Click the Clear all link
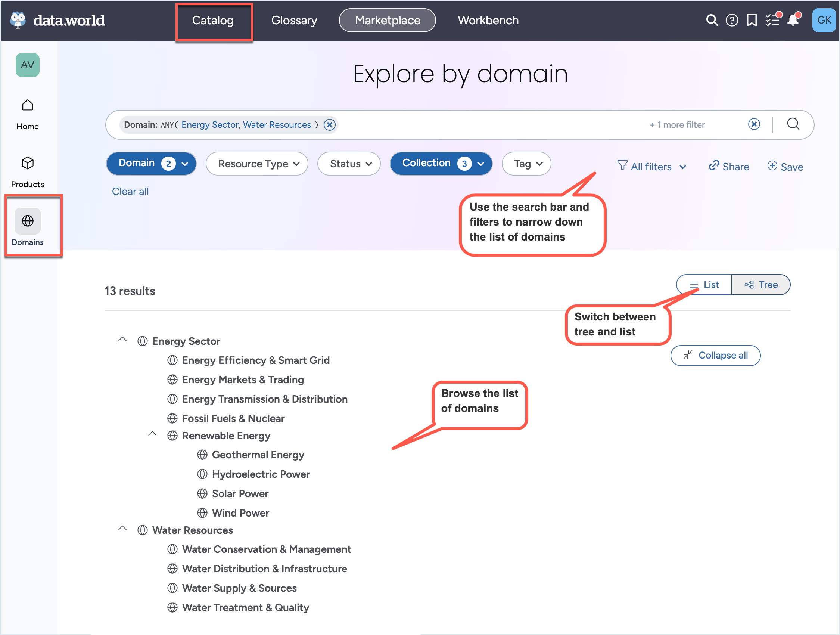 pos(130,192)
